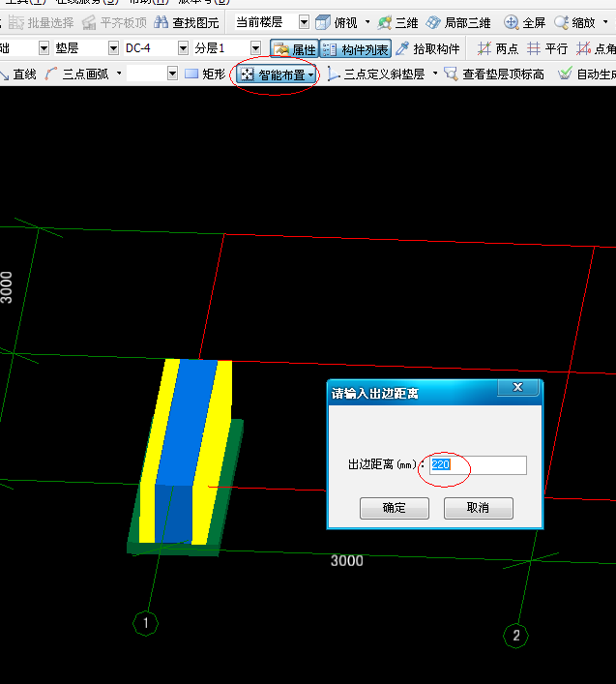Click axis bubble number 2
Viewport: 616px width, 684px height.
[x=515, y=636]
